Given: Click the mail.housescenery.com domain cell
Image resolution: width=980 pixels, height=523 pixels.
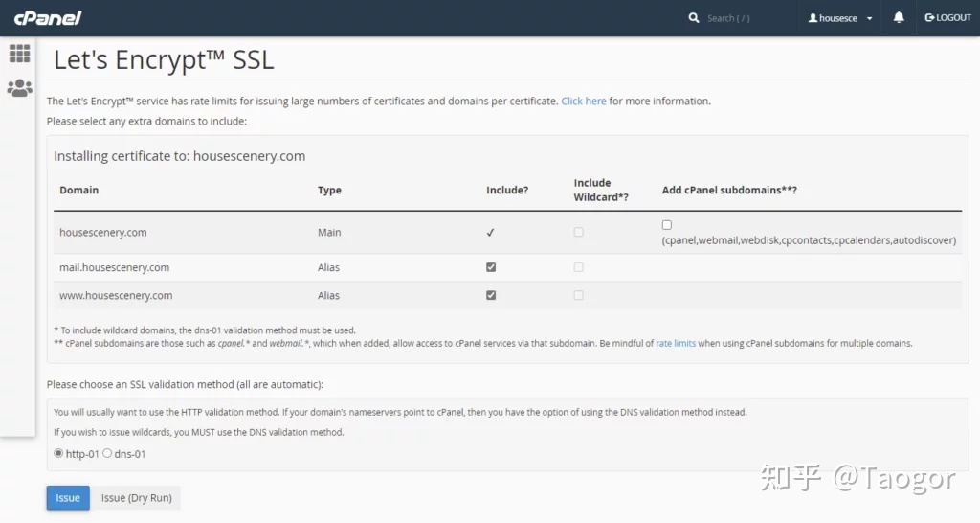Looking at the screenshot, I should [x=115, y=267].
